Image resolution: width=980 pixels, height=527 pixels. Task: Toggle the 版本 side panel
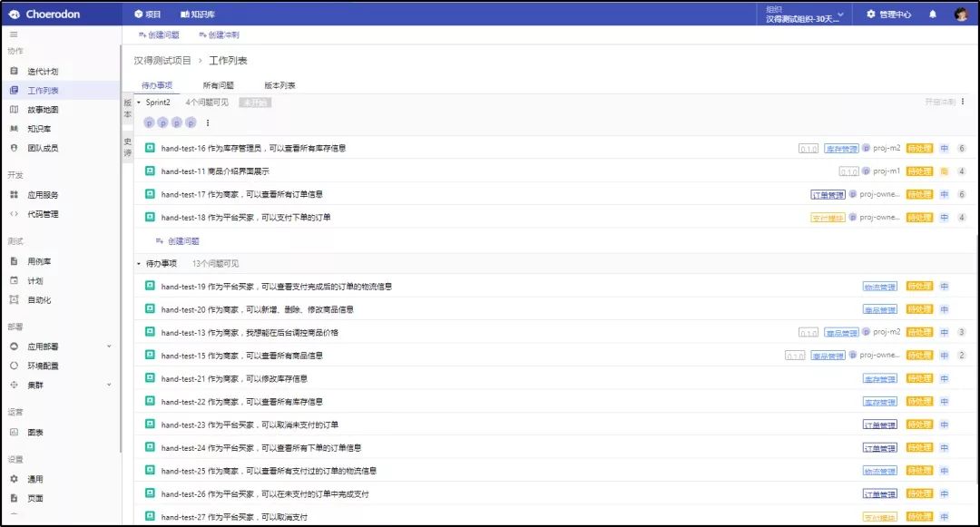(x=127, y=109)
